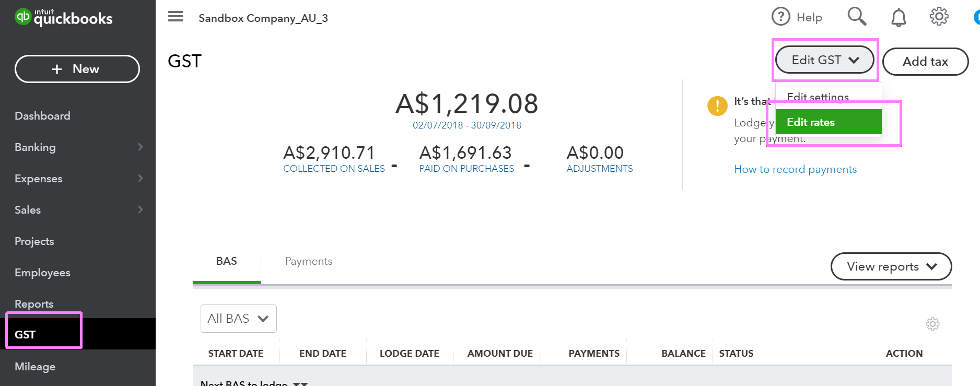This screenshot has height=386, width=980.
Task: Open Mileage in the sidebar
Action: coord(35,367)
